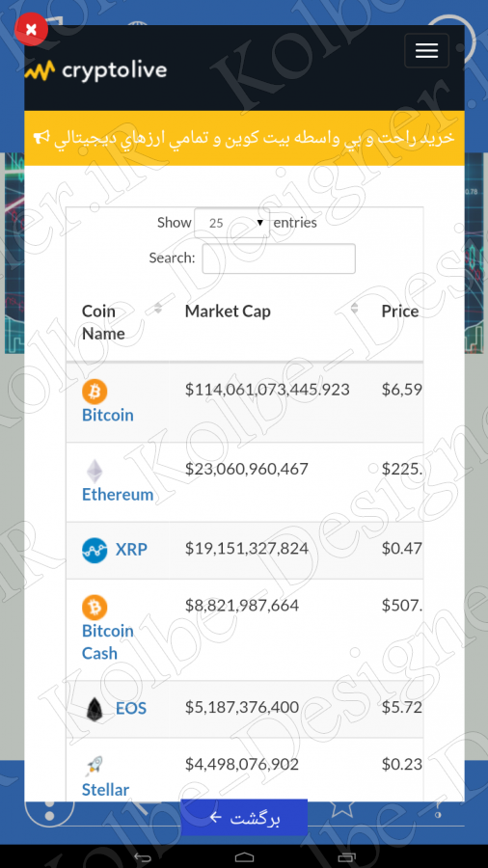This screenshot has width=488, height=868.
Task: Open the hamburger navigation menu
Action: pyautogui.click(x=426, y=50)
